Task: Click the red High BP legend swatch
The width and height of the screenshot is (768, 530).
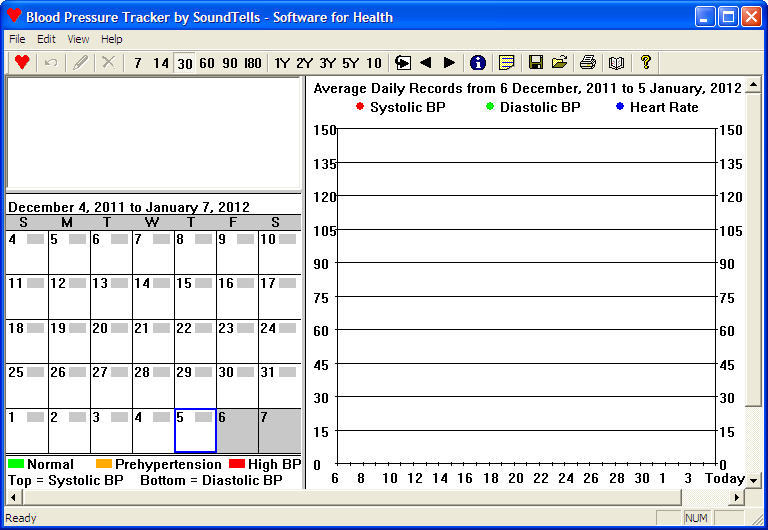Action: [237, 463]
